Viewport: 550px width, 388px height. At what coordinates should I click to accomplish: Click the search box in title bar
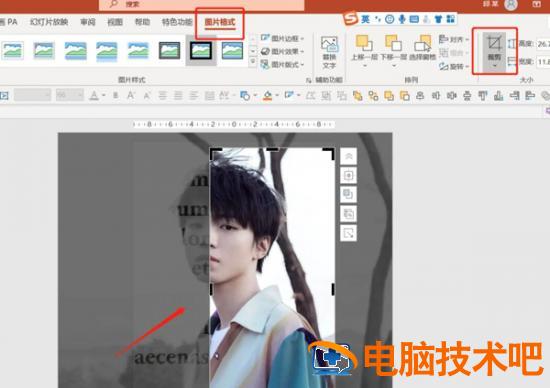pyautogui.click(x=202, y=5)
